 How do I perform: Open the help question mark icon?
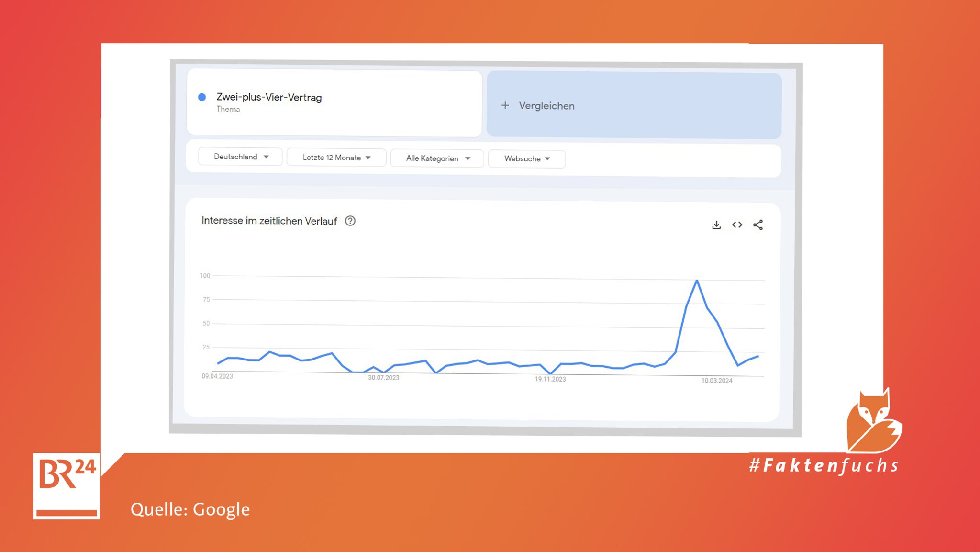pos(350,221)
